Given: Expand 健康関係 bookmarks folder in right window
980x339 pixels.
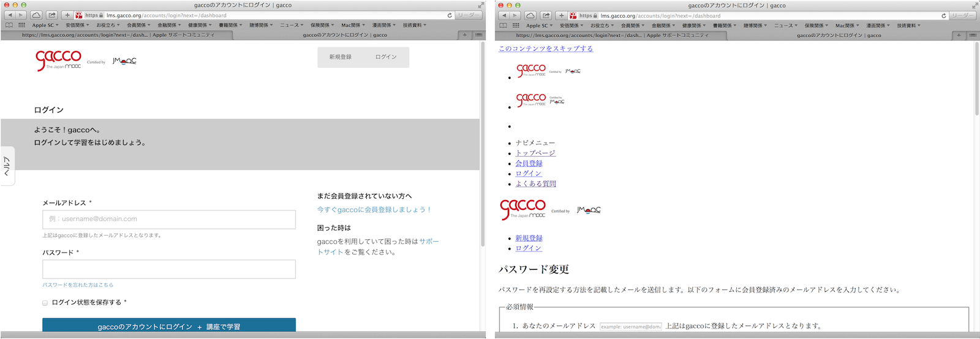Looking at the screenshot, I should (694, 26).
